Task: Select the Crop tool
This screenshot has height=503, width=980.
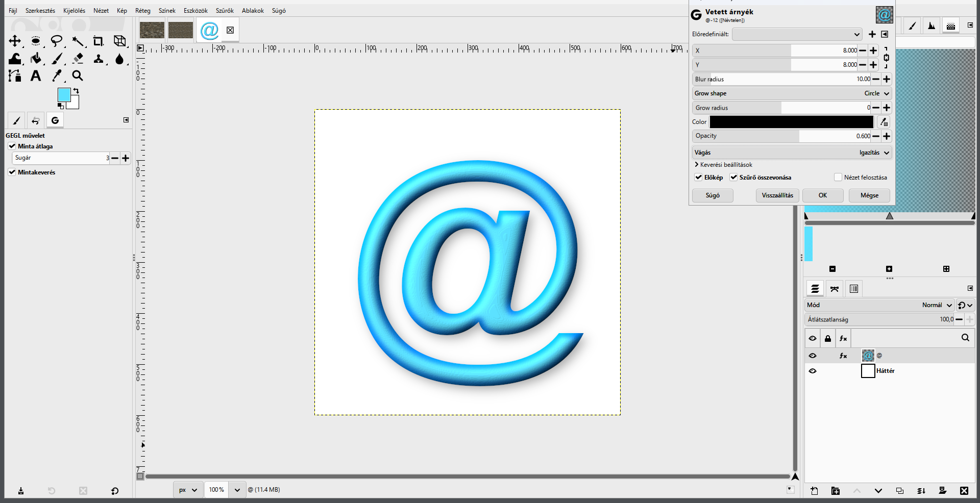Action: coord(98,41)
